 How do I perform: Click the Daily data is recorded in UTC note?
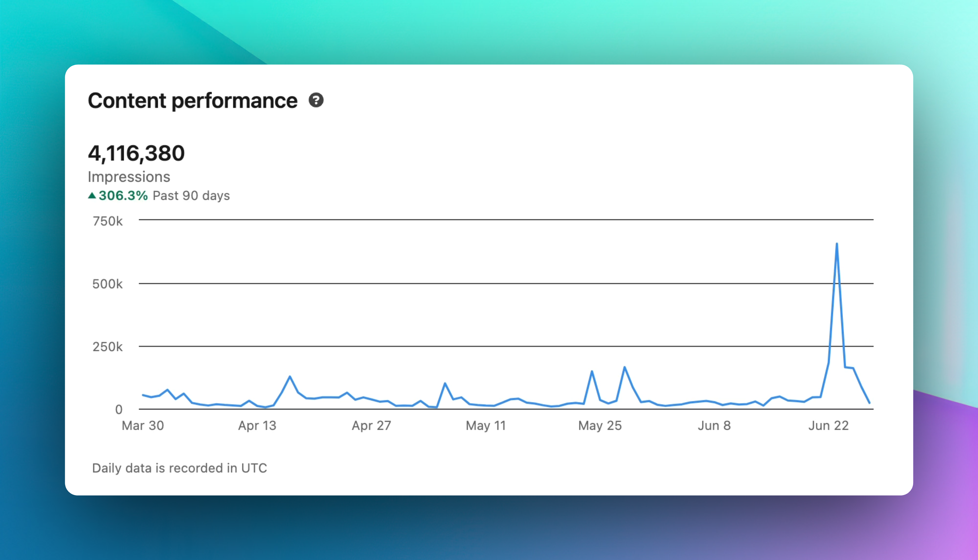point(179,468)
